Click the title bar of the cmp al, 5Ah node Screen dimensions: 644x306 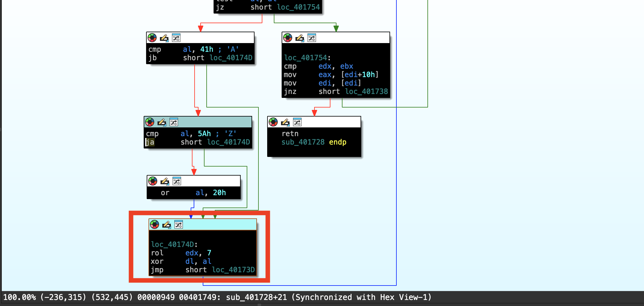click(x=198, y=122)
